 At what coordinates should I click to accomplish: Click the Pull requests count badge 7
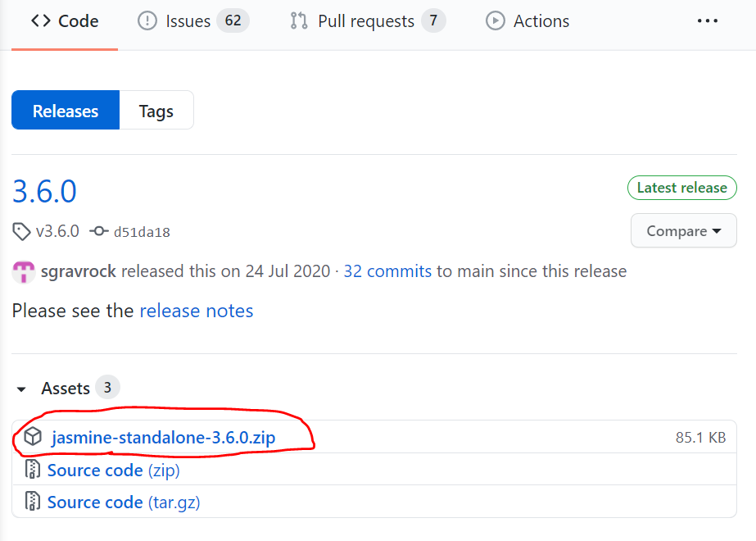433,20
